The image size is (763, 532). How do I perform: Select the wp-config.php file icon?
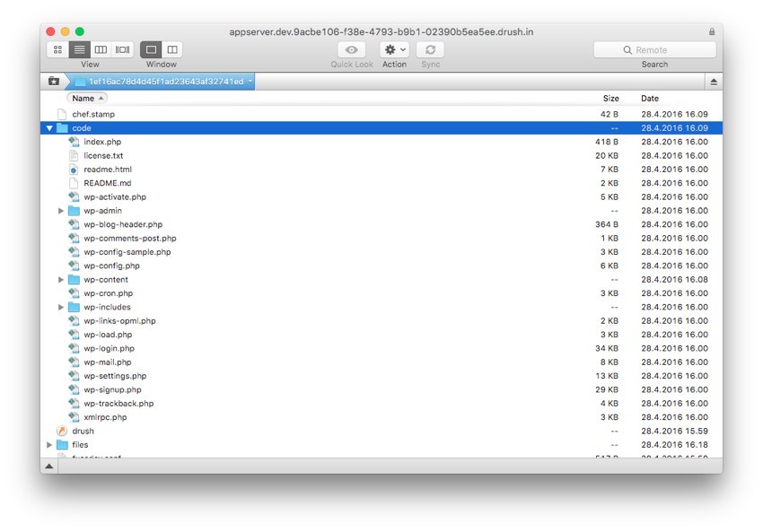74,266
